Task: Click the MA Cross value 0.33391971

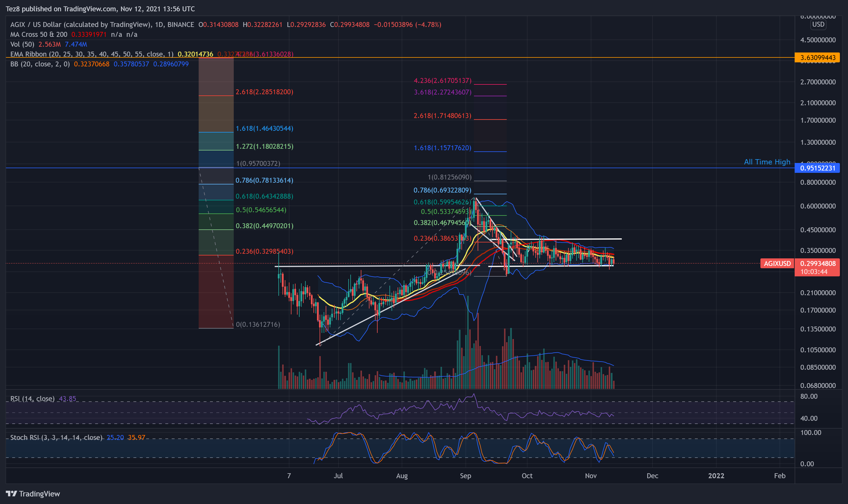Action: 89,34
